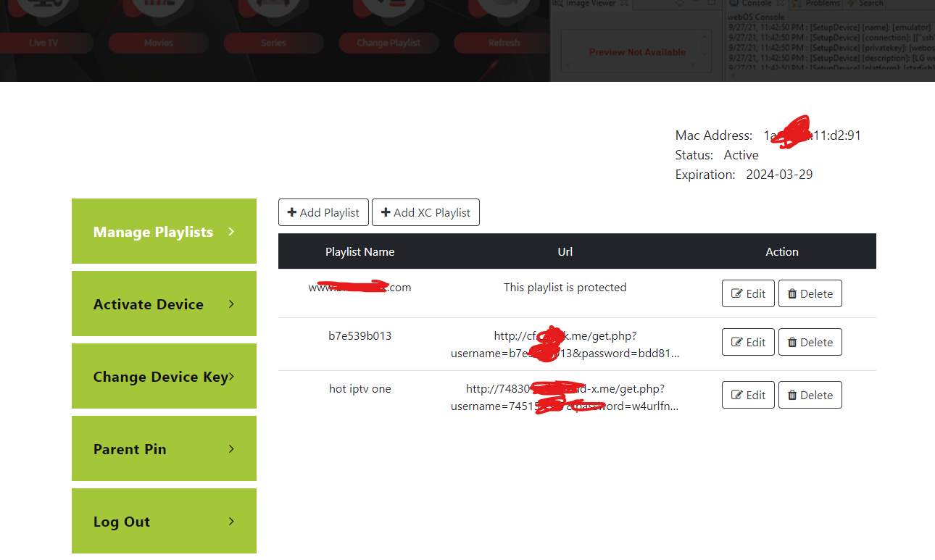Edit the protected playlist row
The width and height of the screenshot is (935, 560).
pos(748,293)
